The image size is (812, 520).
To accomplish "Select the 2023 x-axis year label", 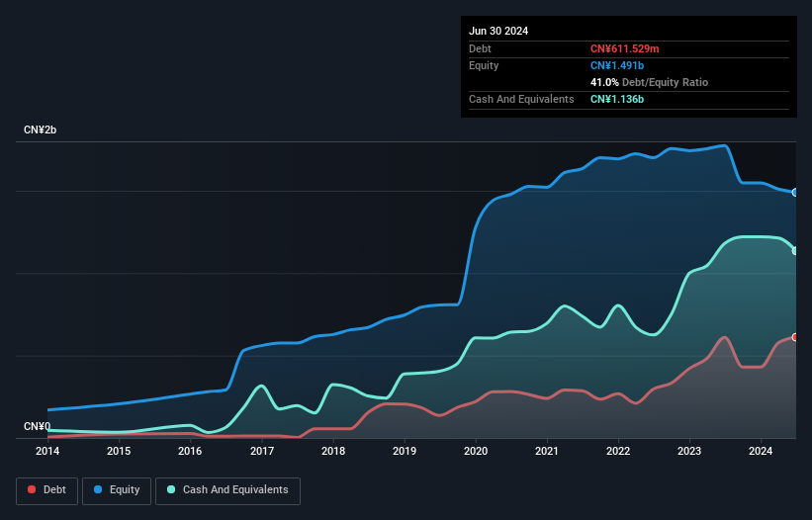I will (x=689, y=452).
